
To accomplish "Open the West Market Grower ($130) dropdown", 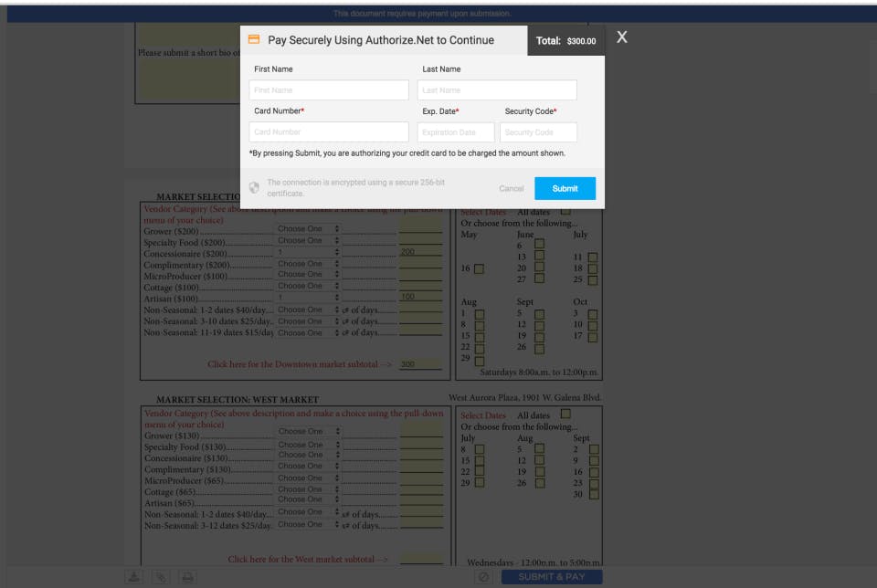I will tap(308, 432).
